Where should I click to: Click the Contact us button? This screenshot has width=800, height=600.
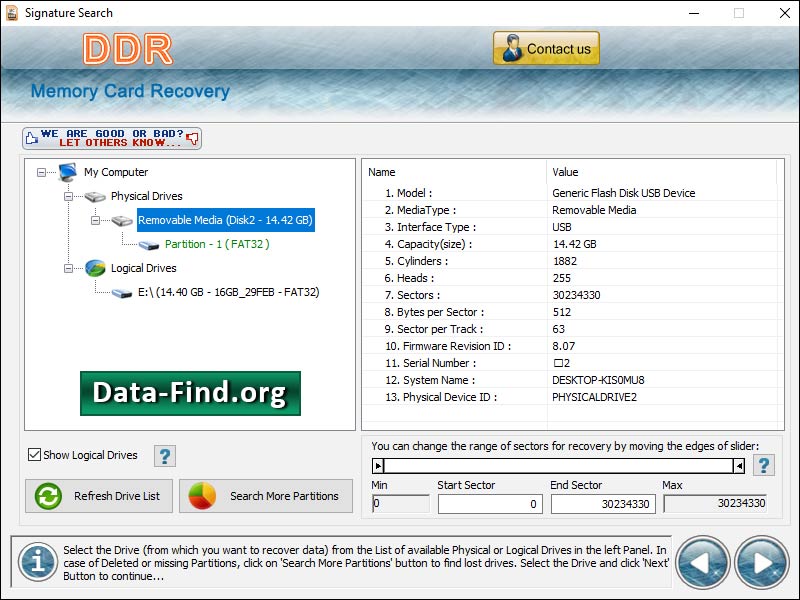click(x=545, y=47)
